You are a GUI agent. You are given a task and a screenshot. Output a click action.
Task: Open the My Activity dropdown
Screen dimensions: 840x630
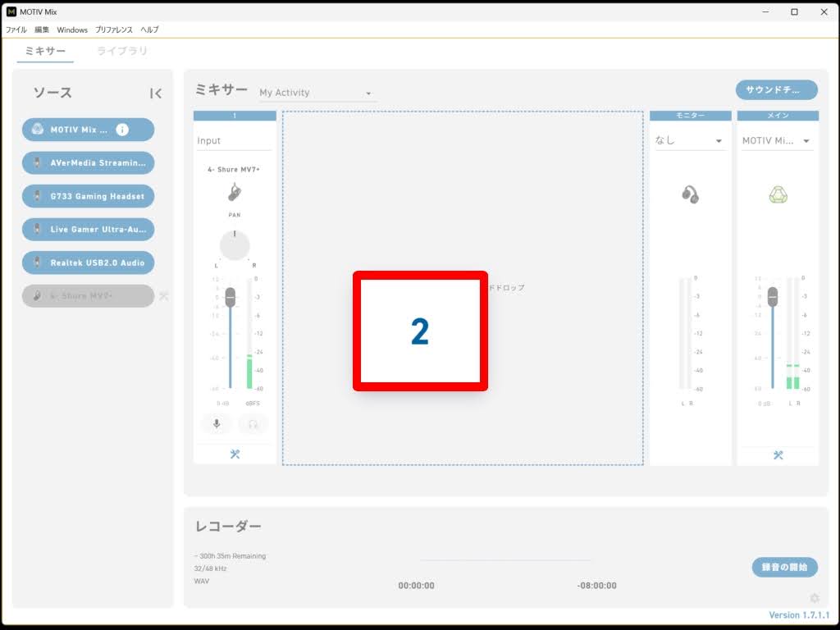pos(316,93)
